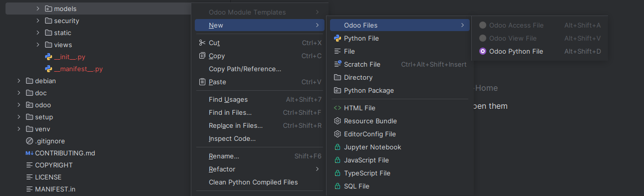Click the TypeScript File lock icon
This screenshot has height=196, width=644.
pyautogui.click(x=338, y=173)
